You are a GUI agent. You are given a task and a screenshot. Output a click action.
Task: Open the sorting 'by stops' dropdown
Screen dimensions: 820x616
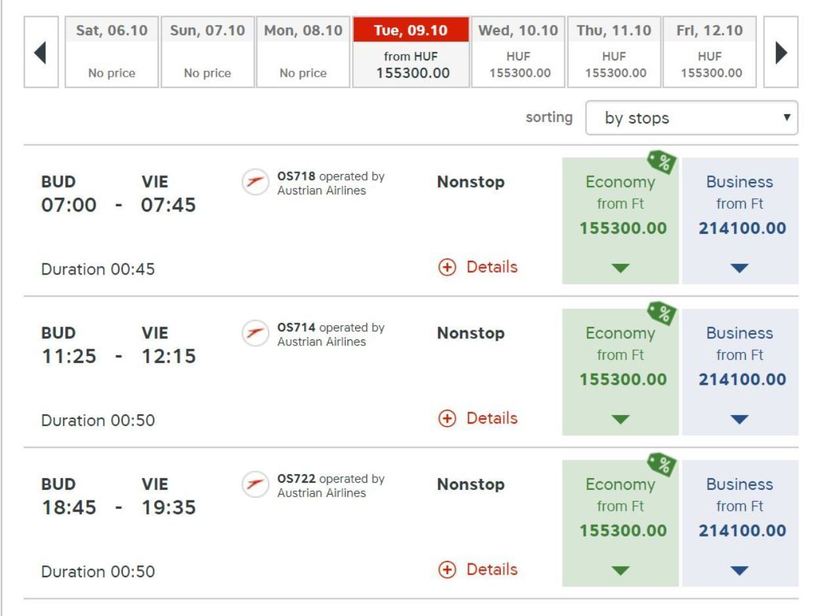[691, 118]
